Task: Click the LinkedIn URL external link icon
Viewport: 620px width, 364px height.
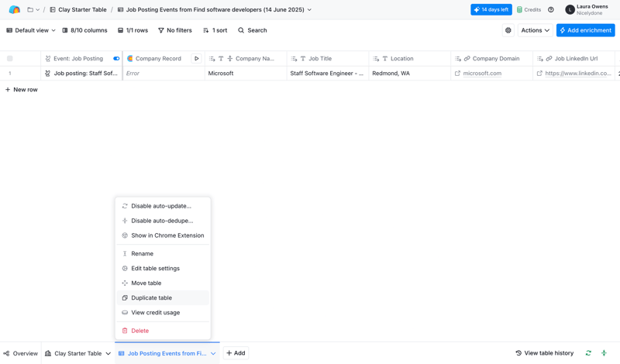Action: tap(539, 73)
